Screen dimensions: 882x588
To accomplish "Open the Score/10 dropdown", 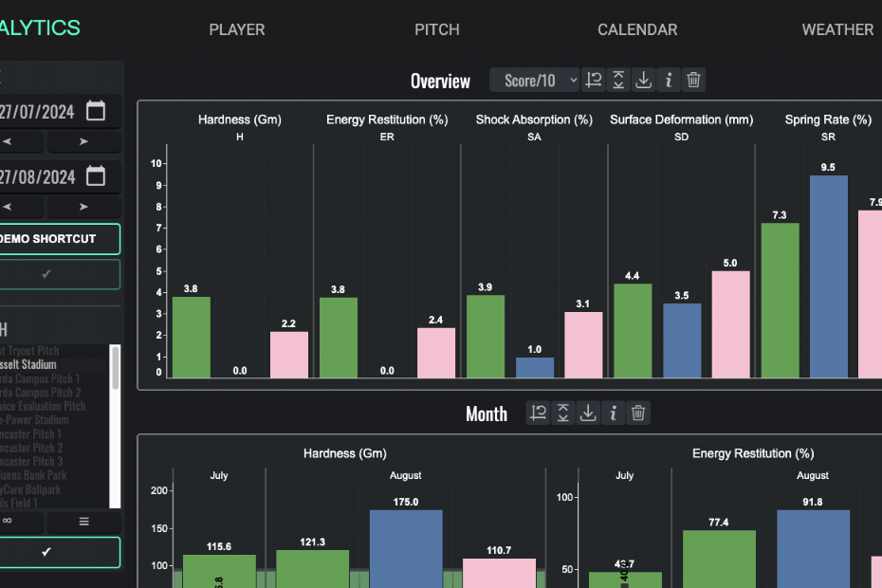I will 534,80.
